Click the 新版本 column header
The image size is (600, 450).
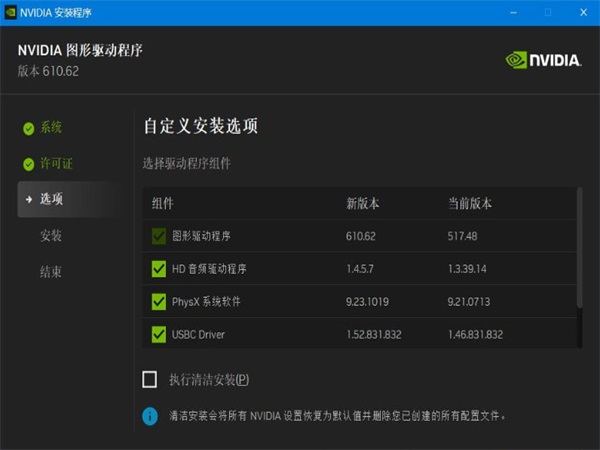tap(363, 203)
